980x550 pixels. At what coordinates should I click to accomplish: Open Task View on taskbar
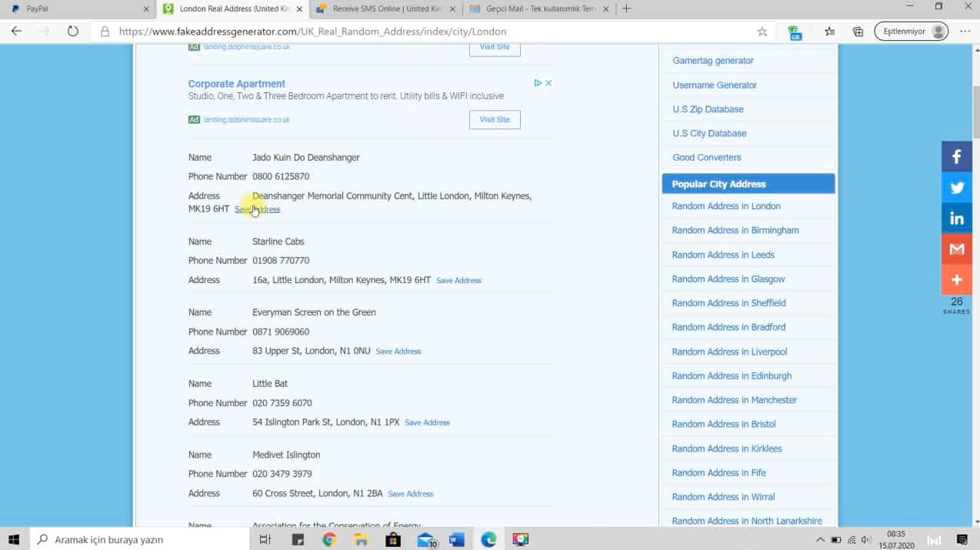click(x=265, y=539)
